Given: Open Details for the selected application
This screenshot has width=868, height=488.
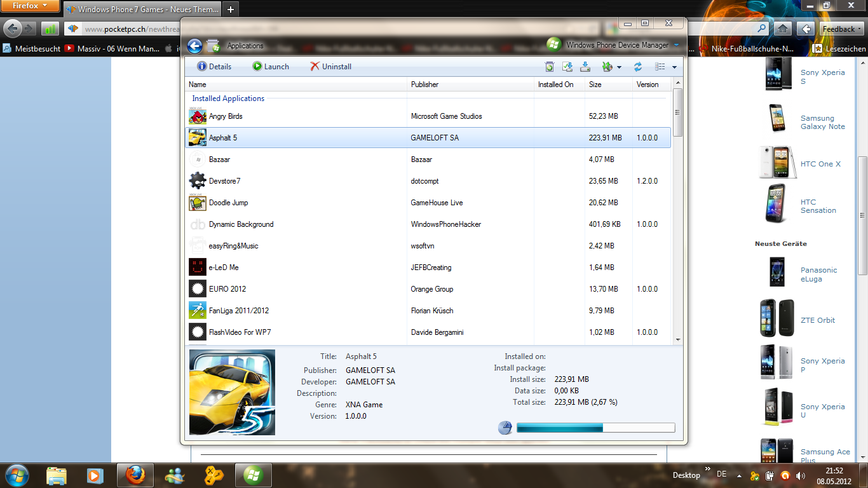Looking at the screenshot, I should 214,67.
